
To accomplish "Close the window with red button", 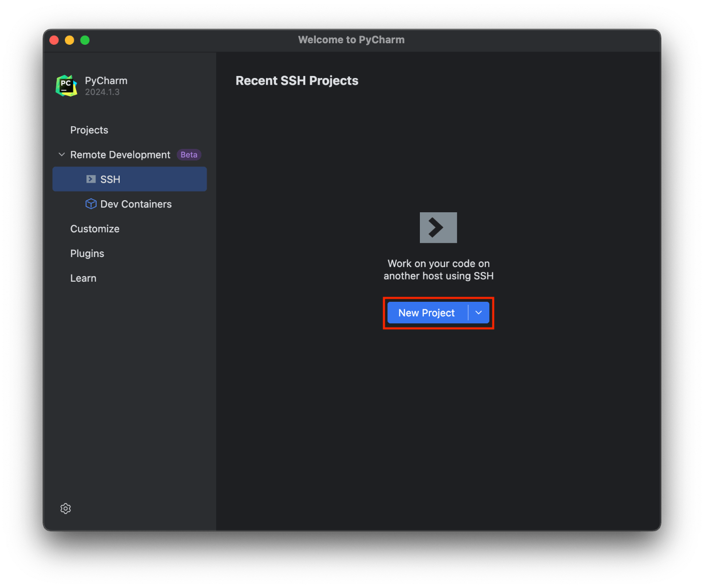I will [54, 40].
